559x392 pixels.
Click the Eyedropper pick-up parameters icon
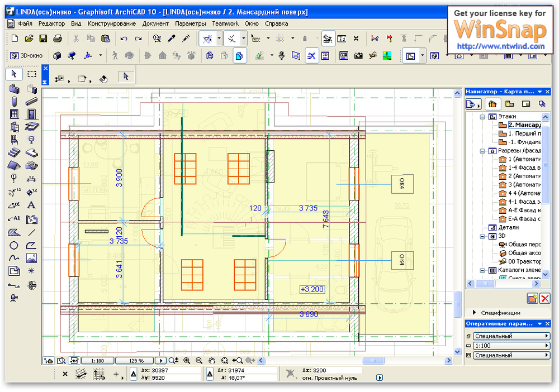point(171,39)
